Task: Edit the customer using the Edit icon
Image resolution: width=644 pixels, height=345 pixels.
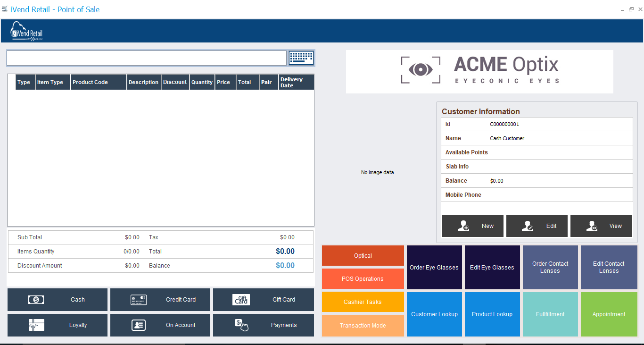Action: coord(528,226)
